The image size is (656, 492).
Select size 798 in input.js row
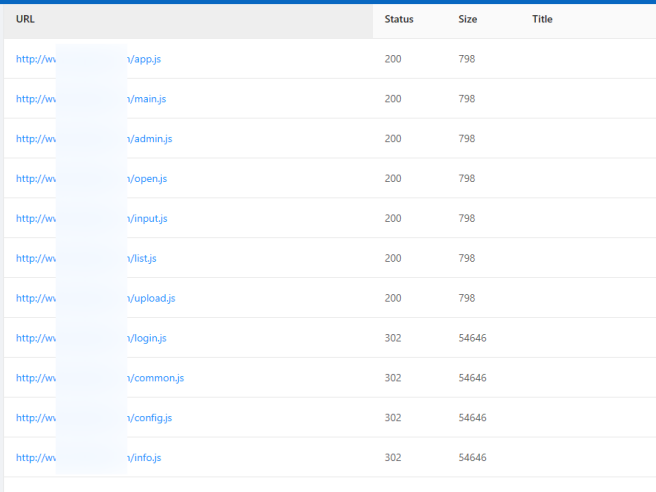[467, 218]
